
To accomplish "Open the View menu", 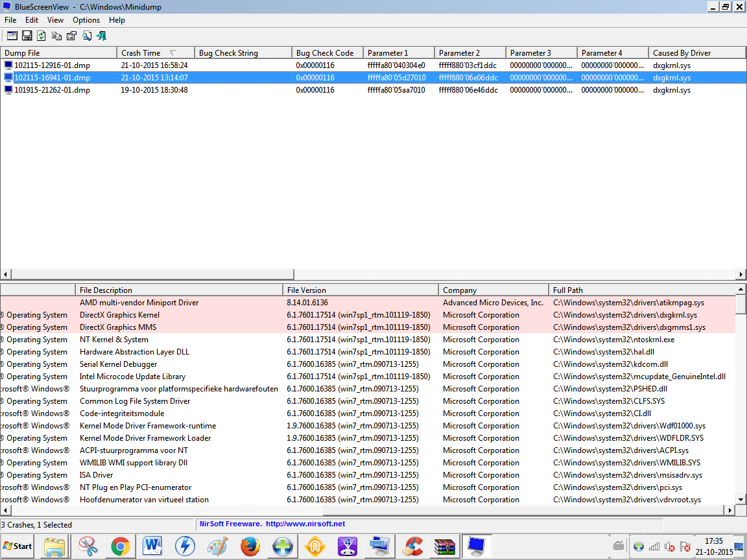I will pyautogui.click(x=55, y=20).
